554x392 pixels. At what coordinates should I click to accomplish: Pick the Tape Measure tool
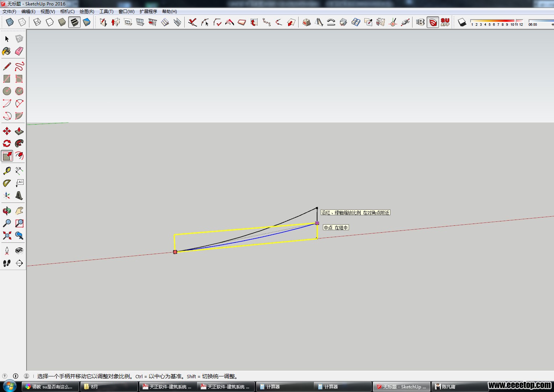click(x=7, y=171)
